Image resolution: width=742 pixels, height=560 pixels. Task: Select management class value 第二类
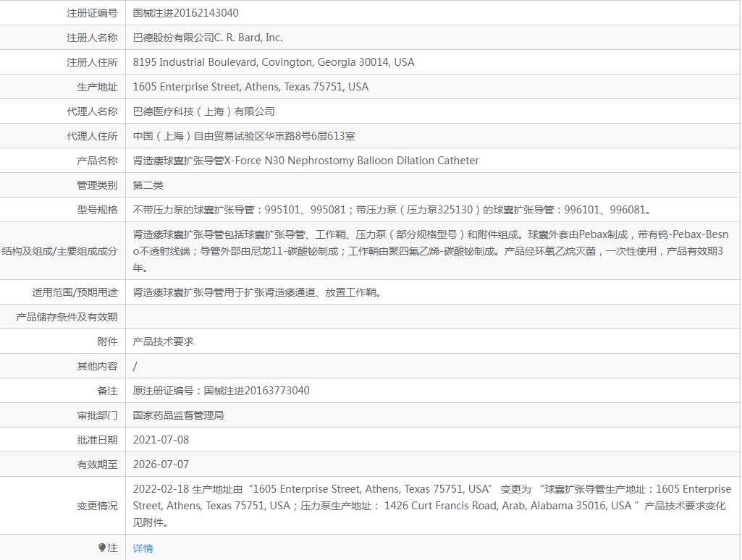tap(148, 185)
